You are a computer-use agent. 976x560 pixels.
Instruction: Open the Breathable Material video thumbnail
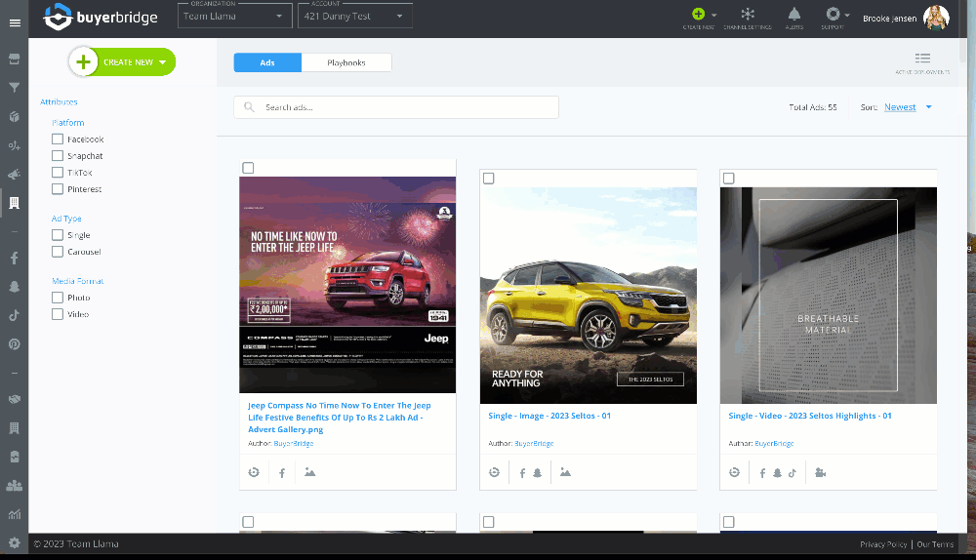point(829,296)
